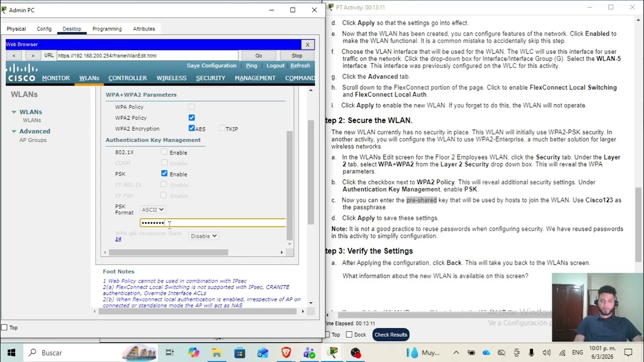This screenshot has width=644, height=362.
Task: Click the Stop button
Action: coord(297,55)
